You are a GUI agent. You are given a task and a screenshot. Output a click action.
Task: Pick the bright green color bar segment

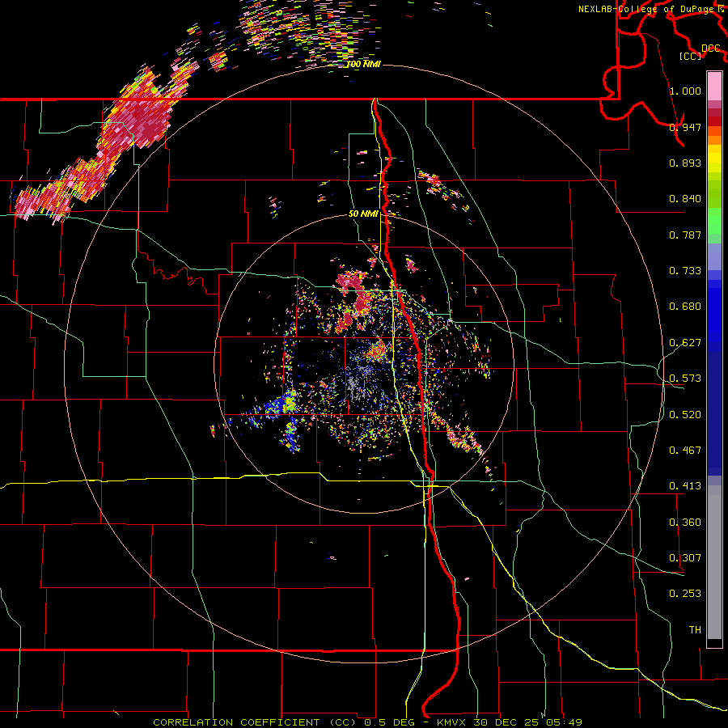(714, 221)
